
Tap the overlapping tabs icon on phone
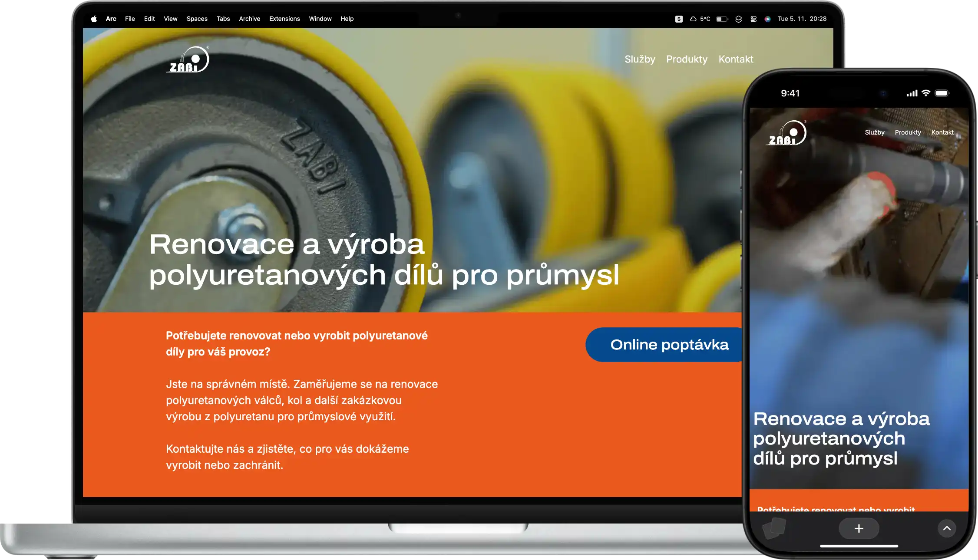click(774, 528)
